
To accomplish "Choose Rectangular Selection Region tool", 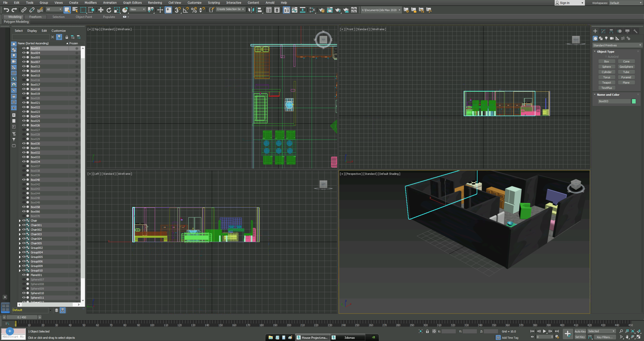I will (83, 10).
